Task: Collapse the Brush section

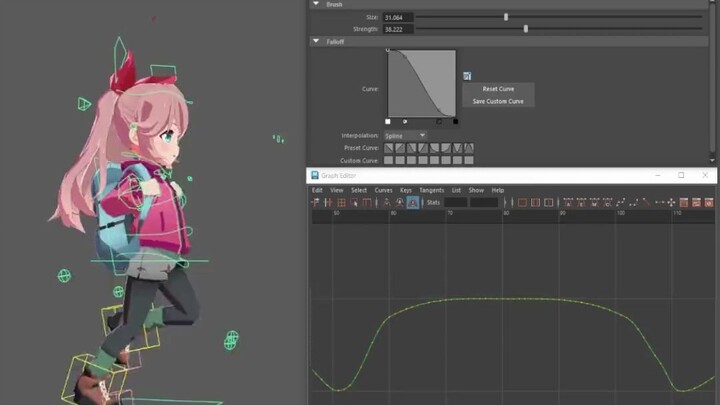Action: 317,4
